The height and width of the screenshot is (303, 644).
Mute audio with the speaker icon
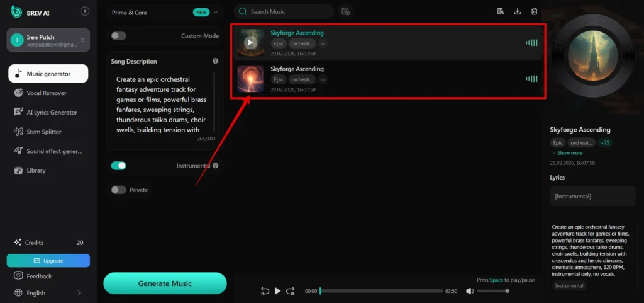point(470,291)
